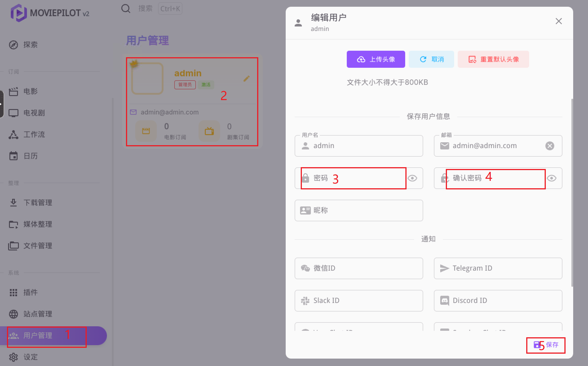588x366 pixels.
Task: Click admin@admin.com on the user card
Action: coord(170,112)
